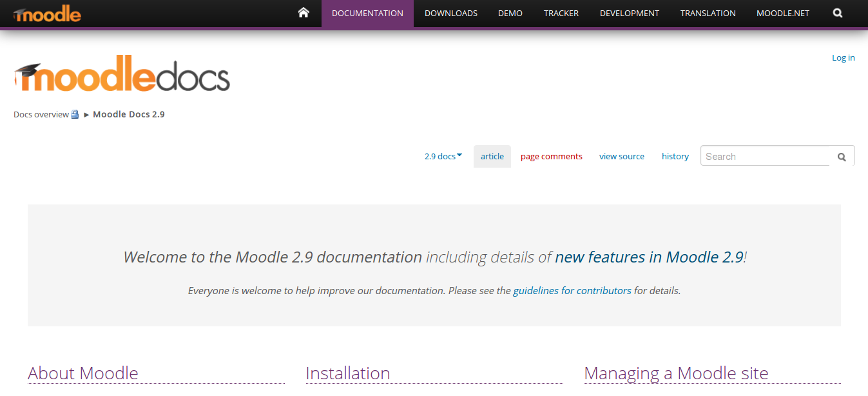Click the lock icon beside Docs overview
This screenshot has height=396, width=868.
point(75,114)
